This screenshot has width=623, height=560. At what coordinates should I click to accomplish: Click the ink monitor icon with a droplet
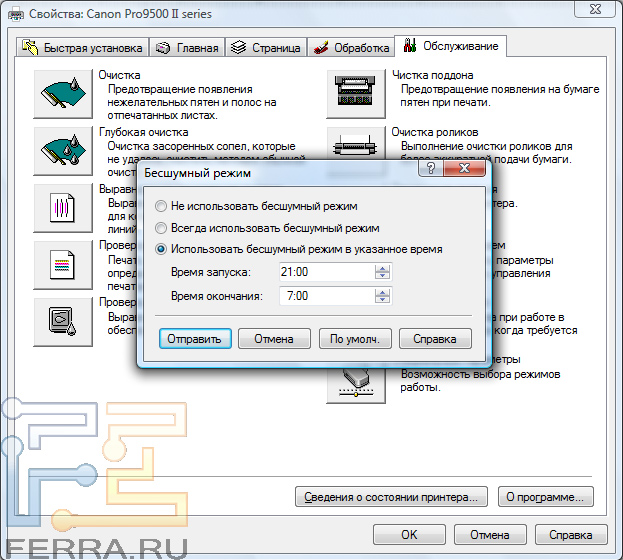coord(63,322)
